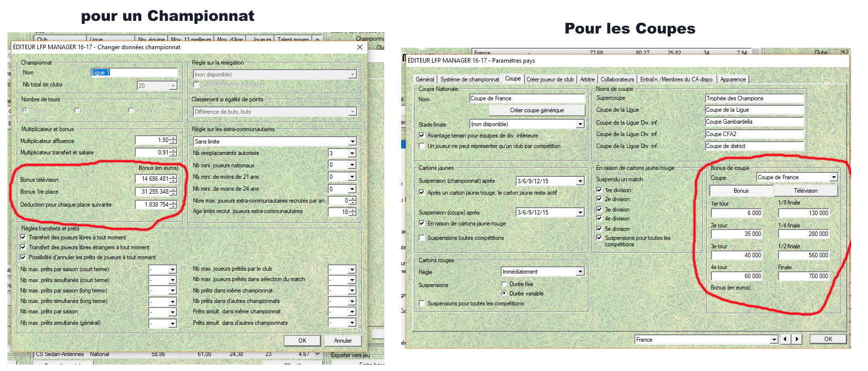
Task: Select the Bonus button in Bonus de coupe
Action: pos(741,191)
